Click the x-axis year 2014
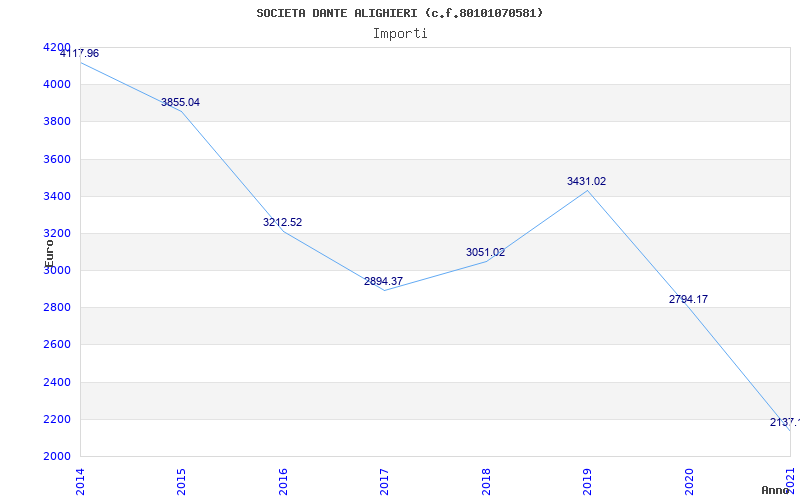Viewport: 800px width, 500px height. [x=80, y=482]
